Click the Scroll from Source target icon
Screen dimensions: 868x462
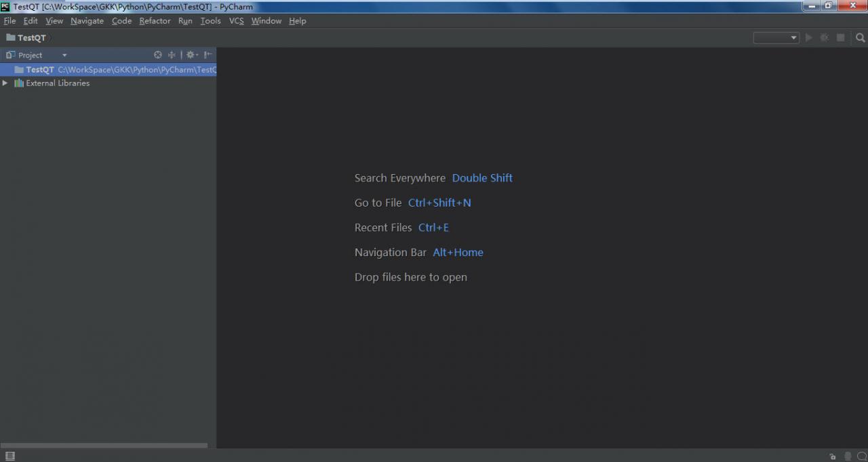[x=158, y=55]
